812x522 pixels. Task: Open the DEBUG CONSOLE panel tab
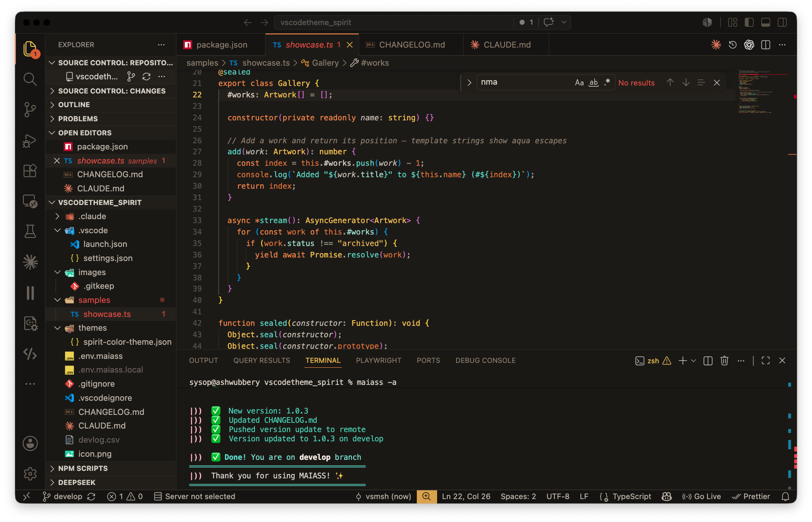click(x=485, y=361)
